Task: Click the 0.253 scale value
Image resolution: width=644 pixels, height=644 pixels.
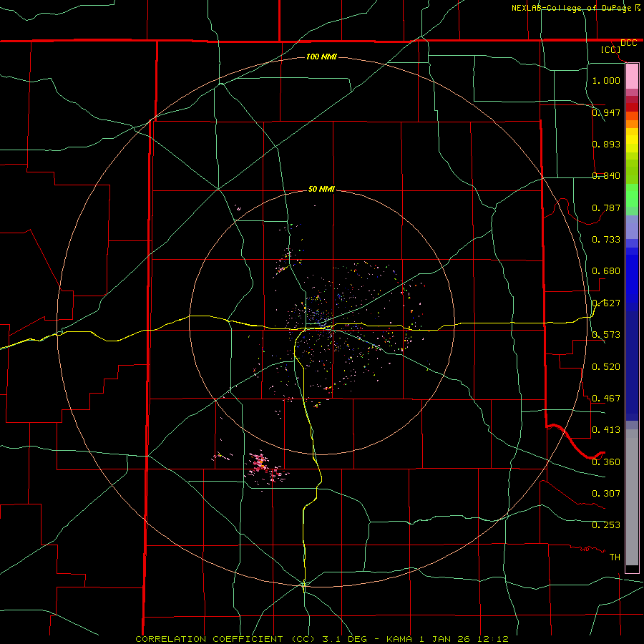Action: pyautogui.click(x=606, y=525)
